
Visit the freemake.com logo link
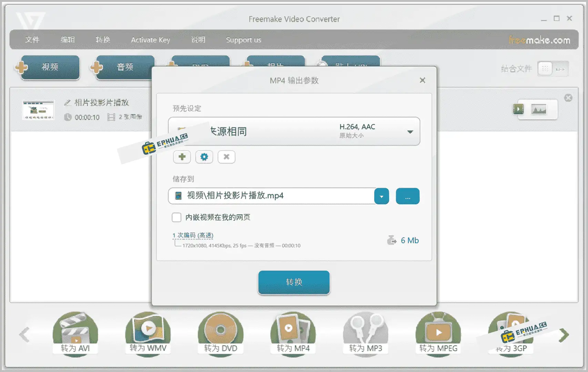coord(539,40)
